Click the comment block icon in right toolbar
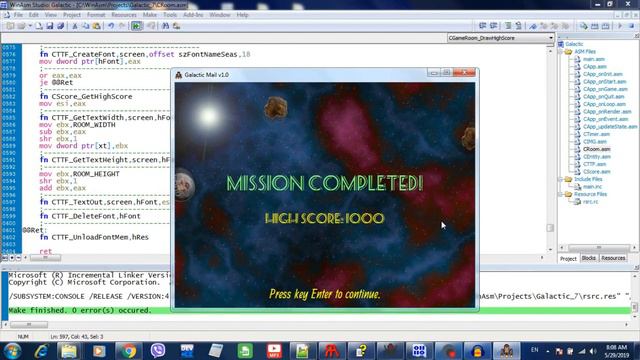Viewport: 640px width, 360px height. [508, 26]
